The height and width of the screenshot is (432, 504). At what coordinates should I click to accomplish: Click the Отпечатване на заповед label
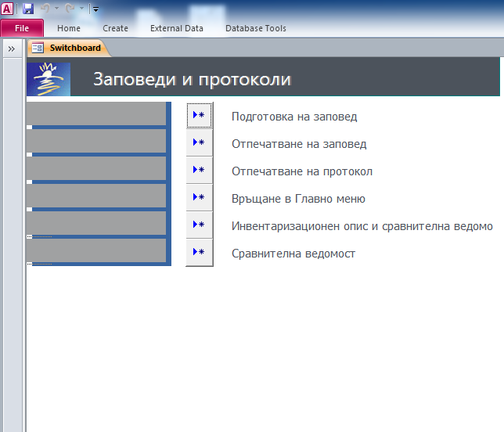click(x=299, y=144)
